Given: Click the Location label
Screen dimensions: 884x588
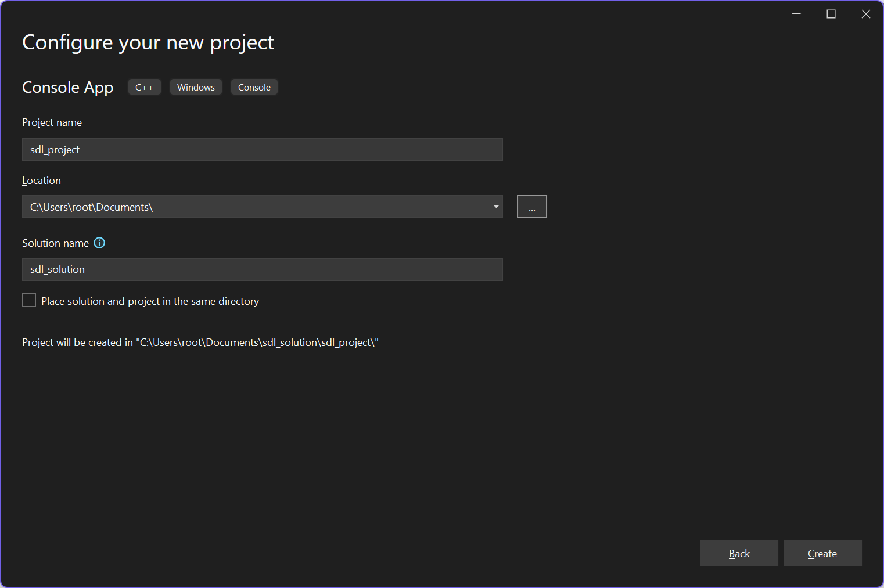Looking at the screenshot, I should point(41,180).
